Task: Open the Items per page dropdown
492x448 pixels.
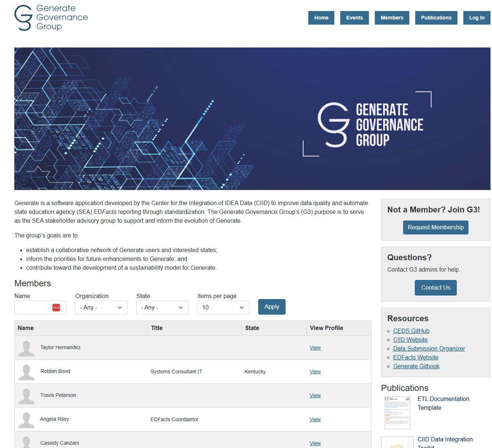Action: [x=223, y=308]
